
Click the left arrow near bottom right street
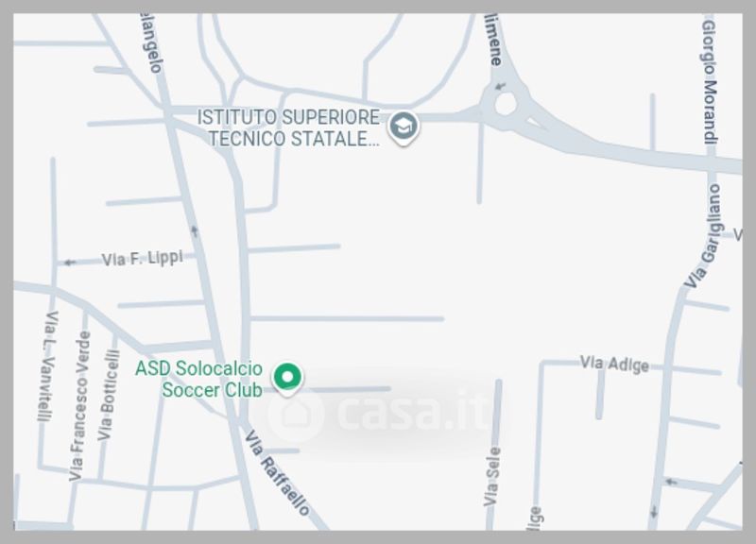671,482
